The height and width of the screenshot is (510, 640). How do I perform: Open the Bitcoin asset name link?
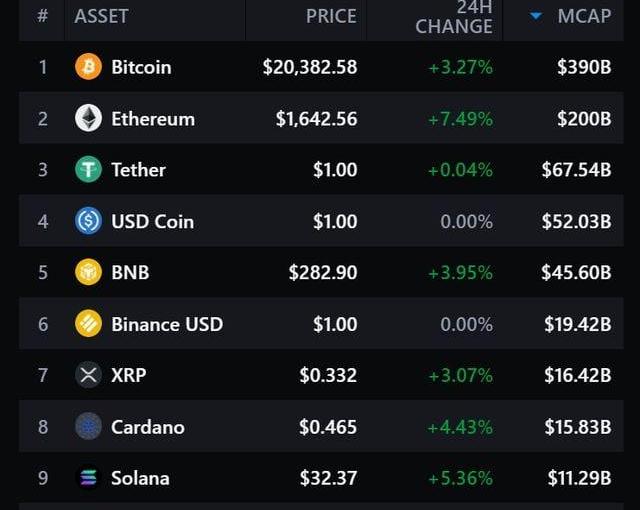coord(141,67)
